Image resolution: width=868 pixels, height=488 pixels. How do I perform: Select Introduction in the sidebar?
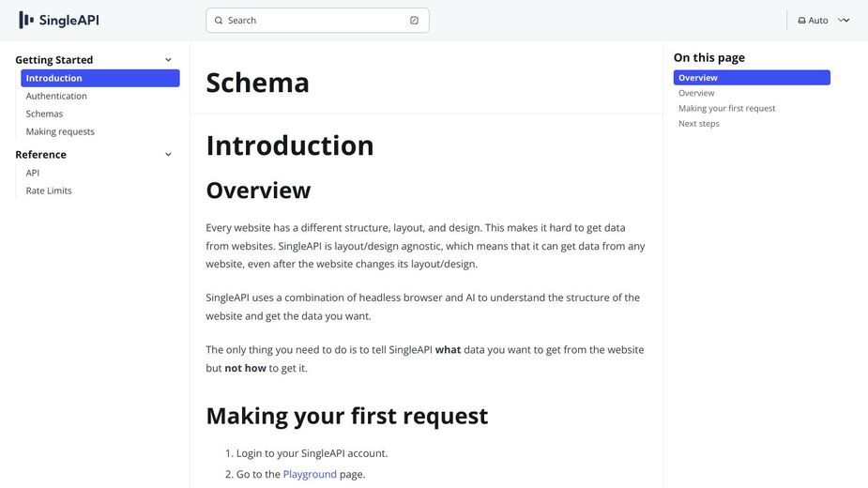coord(100,78)
